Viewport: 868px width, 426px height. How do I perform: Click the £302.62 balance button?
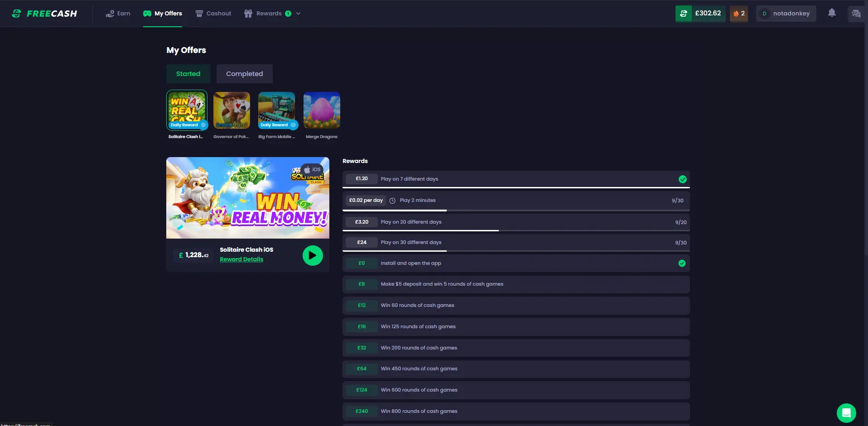[x=700, y=14]
